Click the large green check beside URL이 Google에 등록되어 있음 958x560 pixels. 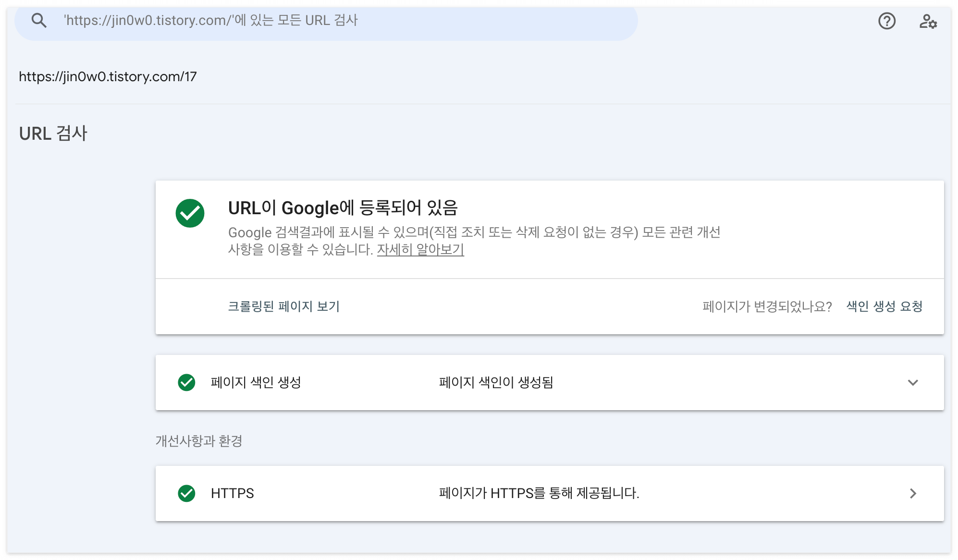click(x=190, y=213)
